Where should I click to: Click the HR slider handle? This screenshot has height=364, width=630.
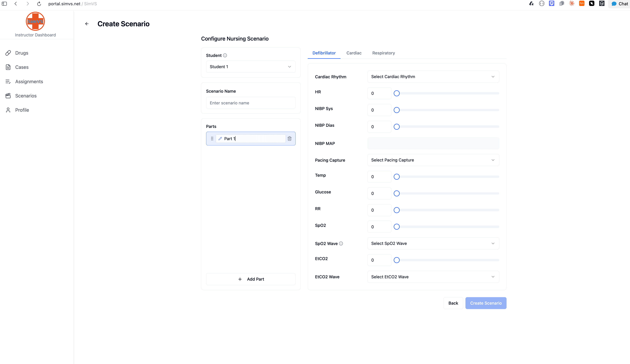[397, 93]
